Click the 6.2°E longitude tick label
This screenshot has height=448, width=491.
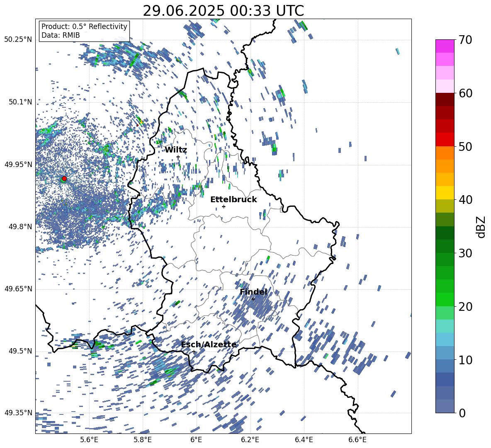[x=250, y=440]
